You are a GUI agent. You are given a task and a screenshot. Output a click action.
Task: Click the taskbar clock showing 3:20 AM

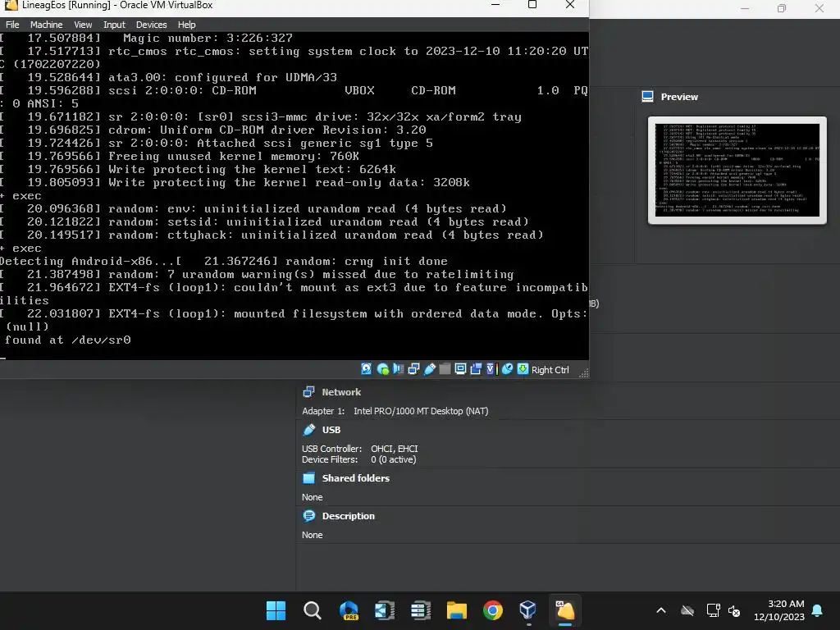779,610
